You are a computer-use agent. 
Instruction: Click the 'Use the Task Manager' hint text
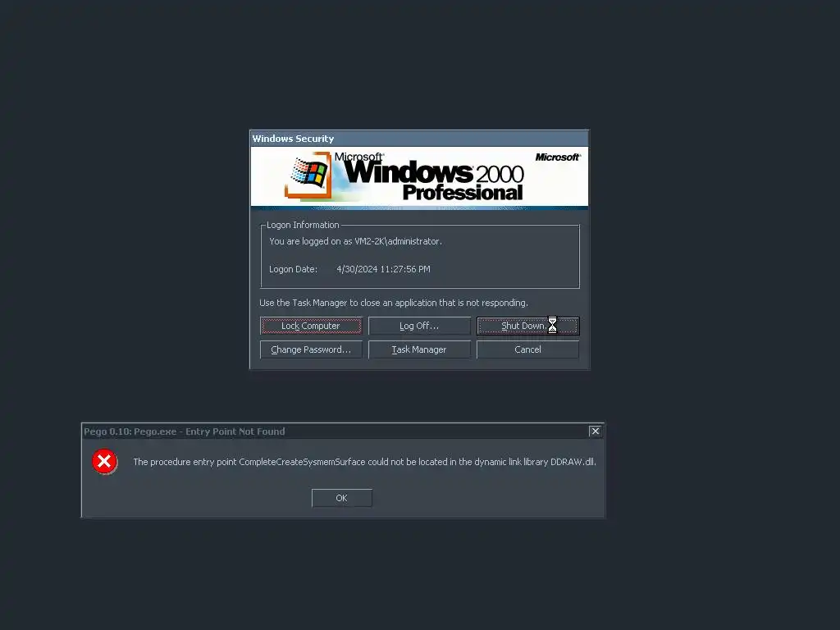click(394, 304)
